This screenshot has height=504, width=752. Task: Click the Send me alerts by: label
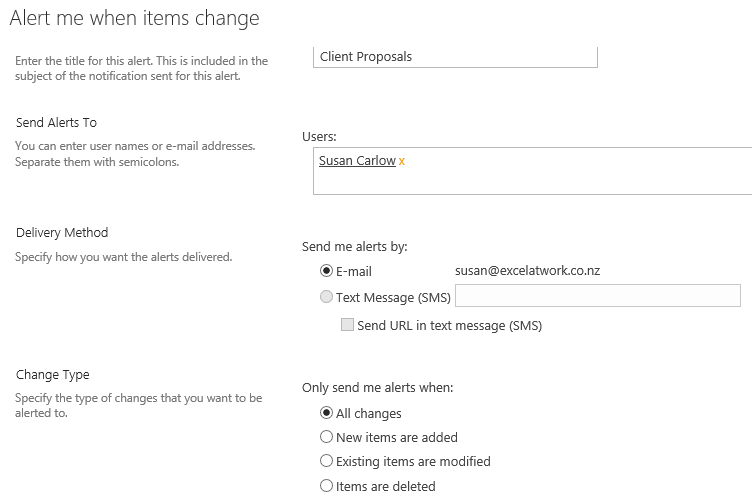354,246
